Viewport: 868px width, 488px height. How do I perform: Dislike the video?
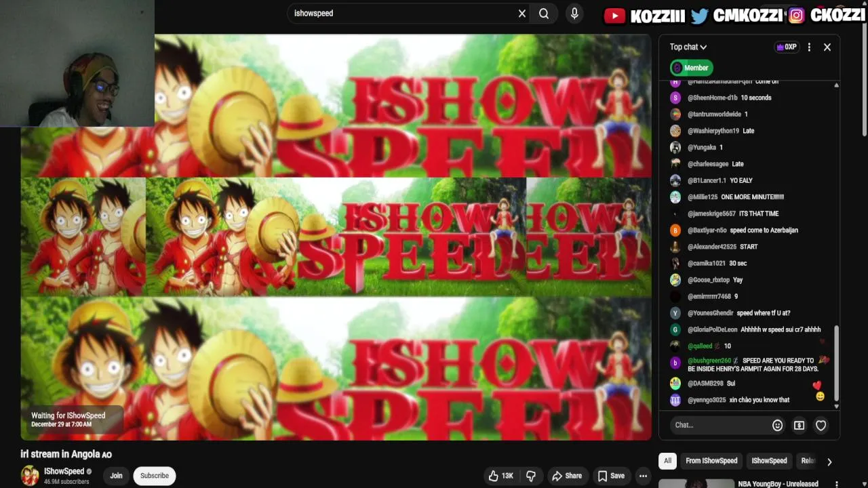coord(531,476)
